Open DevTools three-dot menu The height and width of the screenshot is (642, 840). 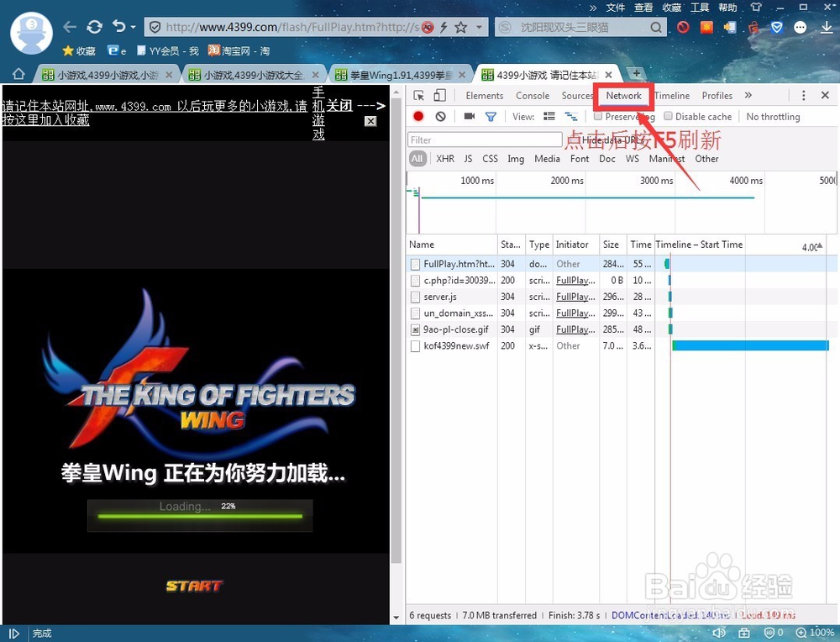point(803,96)
